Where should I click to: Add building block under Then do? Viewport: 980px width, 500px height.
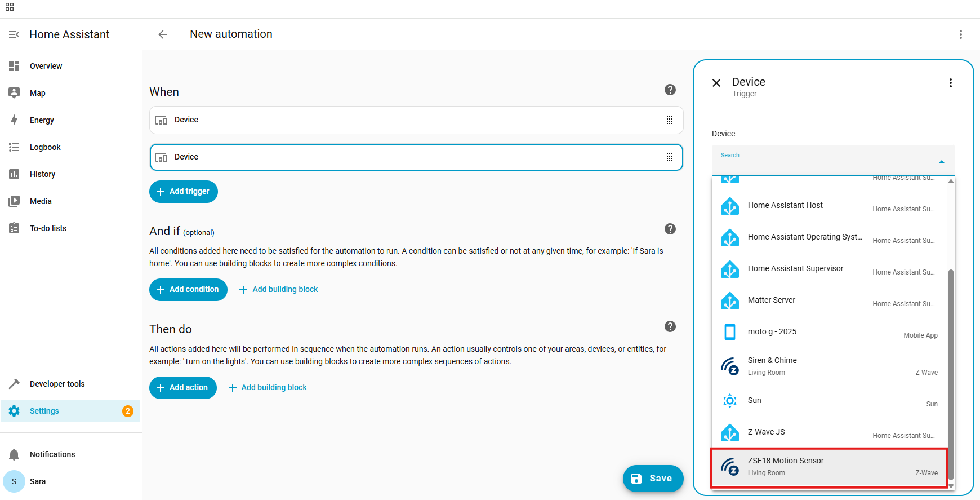coord(268,388)
